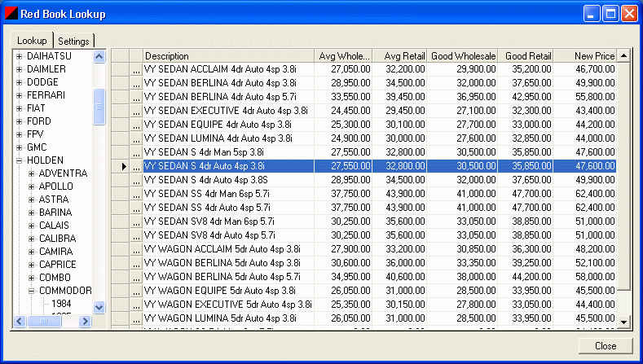
Task: Select the COMBO model in tree
Action: pyautogui.click(x=55, y=278)
